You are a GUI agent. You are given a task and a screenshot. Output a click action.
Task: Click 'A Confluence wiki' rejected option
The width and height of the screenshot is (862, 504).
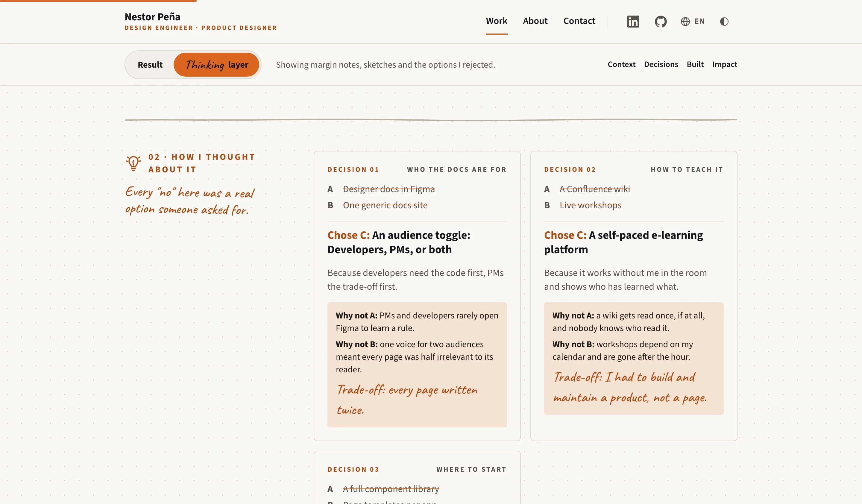click(x=594, y=189)
